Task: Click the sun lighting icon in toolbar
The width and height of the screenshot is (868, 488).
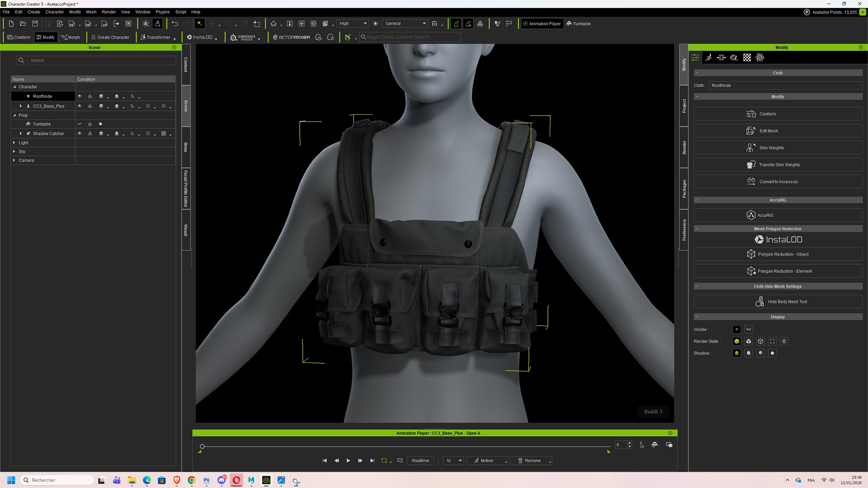Action: click(375, 23)
